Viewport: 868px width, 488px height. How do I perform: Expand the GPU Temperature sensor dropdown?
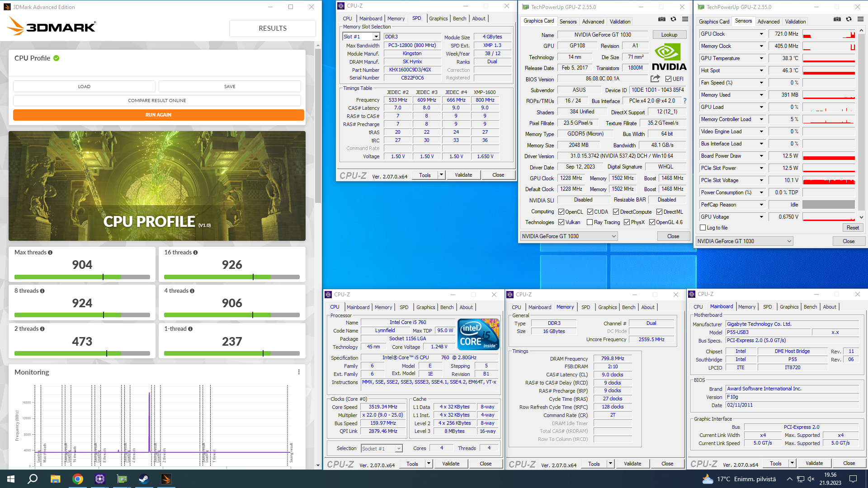(x=761, y=58)
